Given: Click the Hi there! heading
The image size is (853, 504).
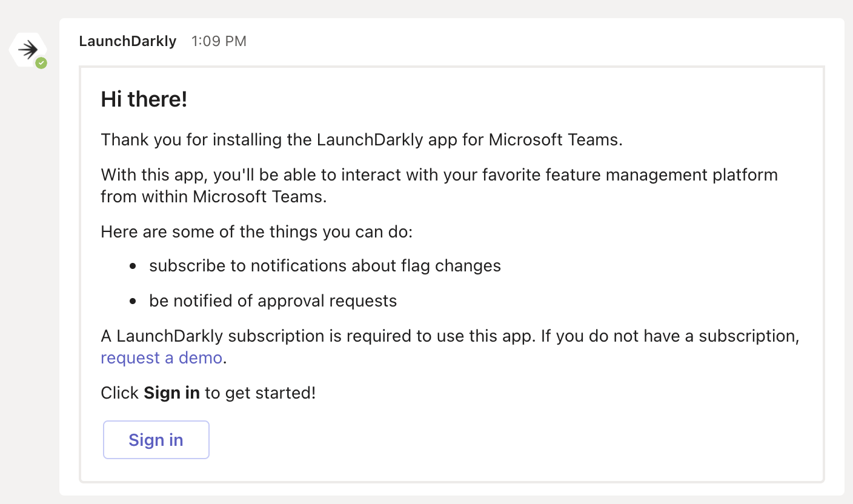Looking at the screenshot, I should (x=144, y=99).
